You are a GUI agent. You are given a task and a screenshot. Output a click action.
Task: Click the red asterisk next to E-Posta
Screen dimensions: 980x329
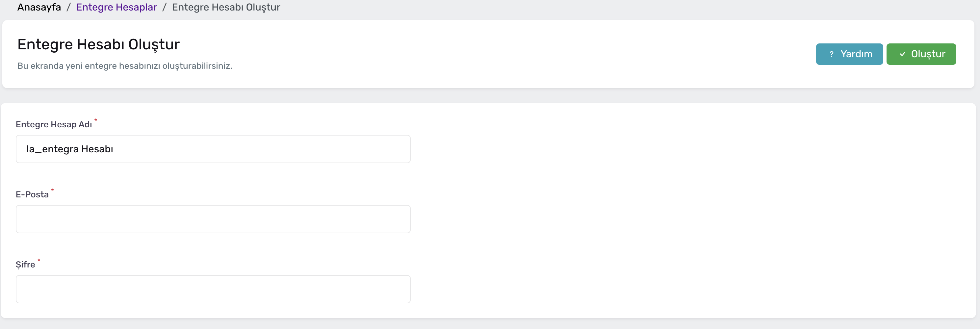53,190
